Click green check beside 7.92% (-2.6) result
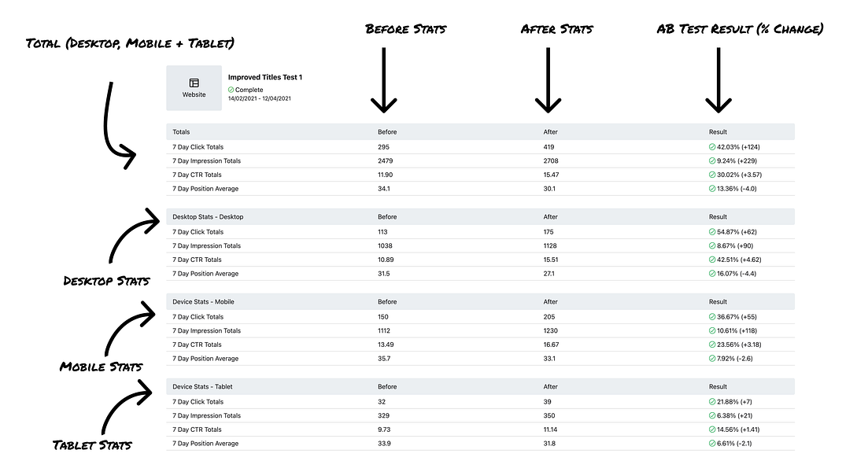 coord(712,359)
